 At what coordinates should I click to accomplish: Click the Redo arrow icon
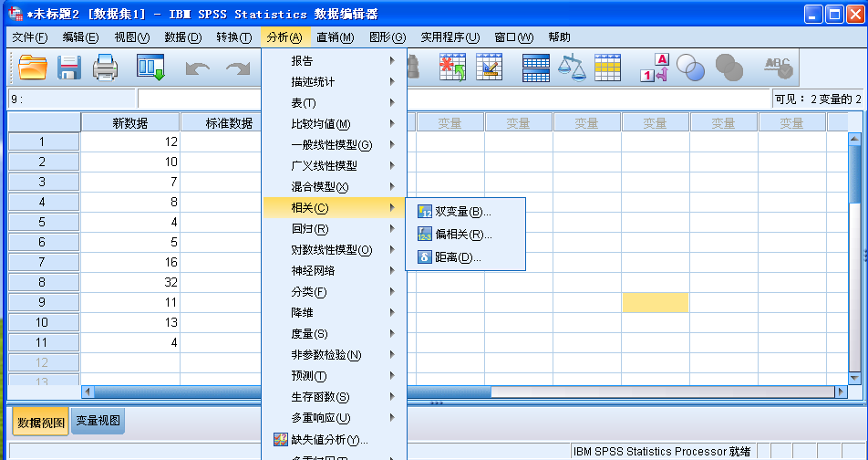tap(238, 68)
